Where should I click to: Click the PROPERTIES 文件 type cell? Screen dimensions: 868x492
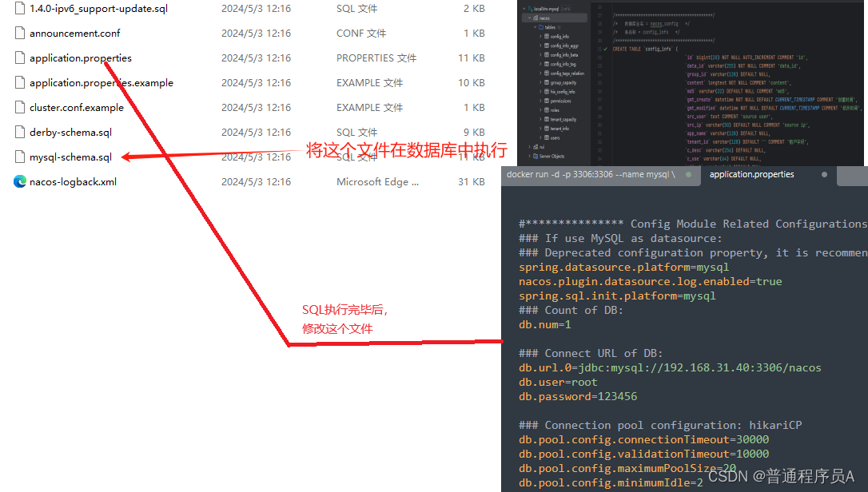coord(376,58)
